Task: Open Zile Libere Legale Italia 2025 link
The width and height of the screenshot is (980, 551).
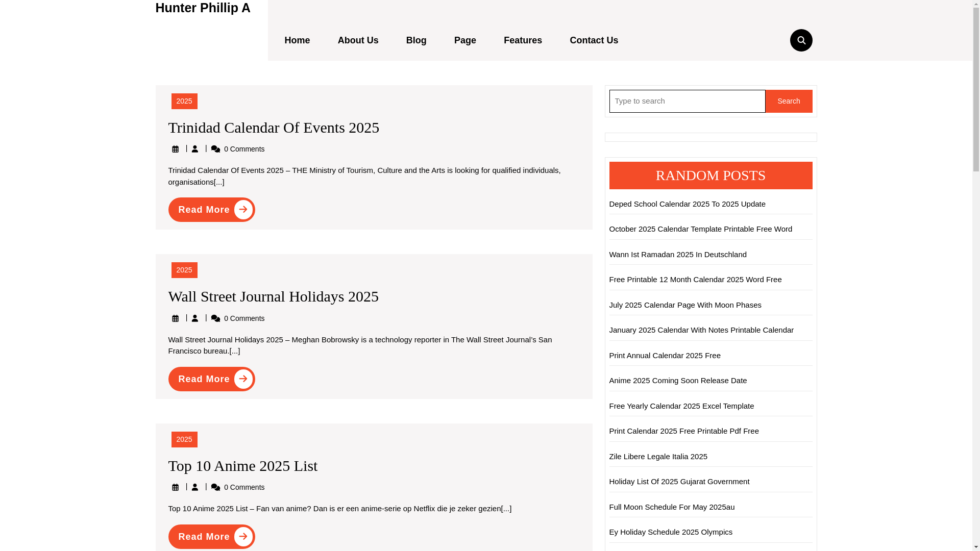Action: (658, 457)
